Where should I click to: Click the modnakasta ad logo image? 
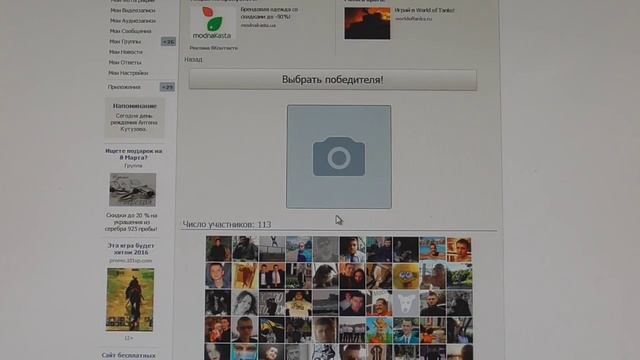[x=212, y=22]
